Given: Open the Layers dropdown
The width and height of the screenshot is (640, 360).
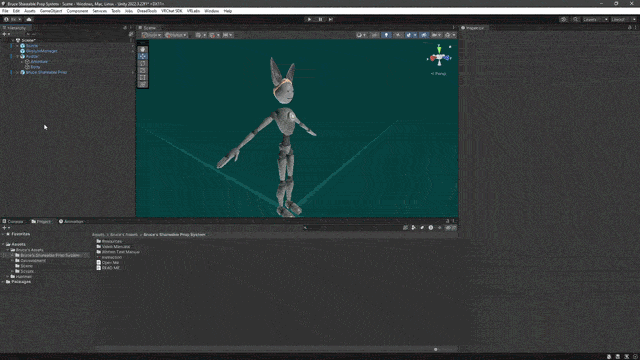Looking at the screenshot, I should tap(595, 19).
